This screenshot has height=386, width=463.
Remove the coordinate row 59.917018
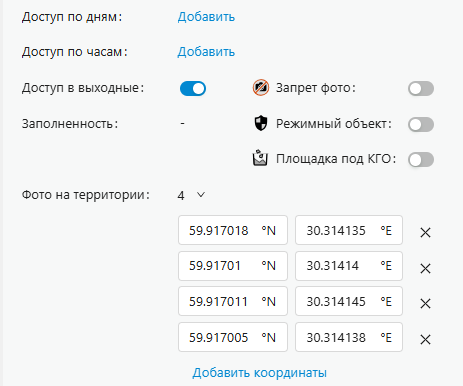425,232
